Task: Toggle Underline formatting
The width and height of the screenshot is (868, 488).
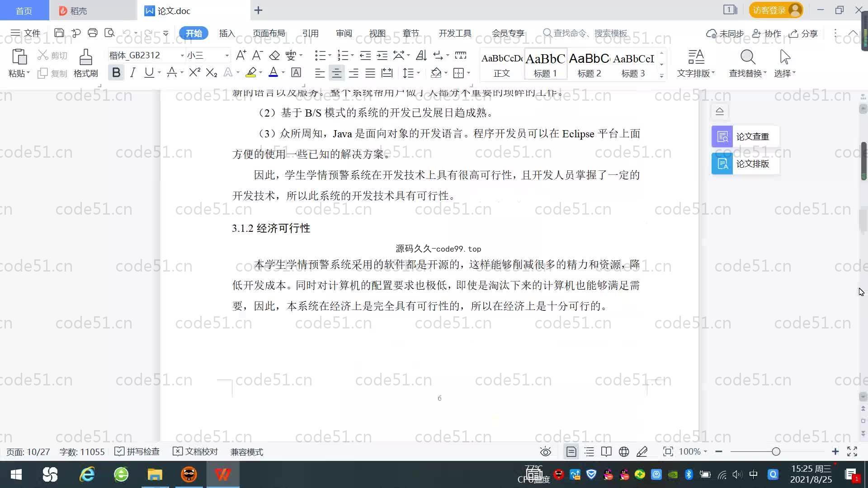Action: click(149, 72)
